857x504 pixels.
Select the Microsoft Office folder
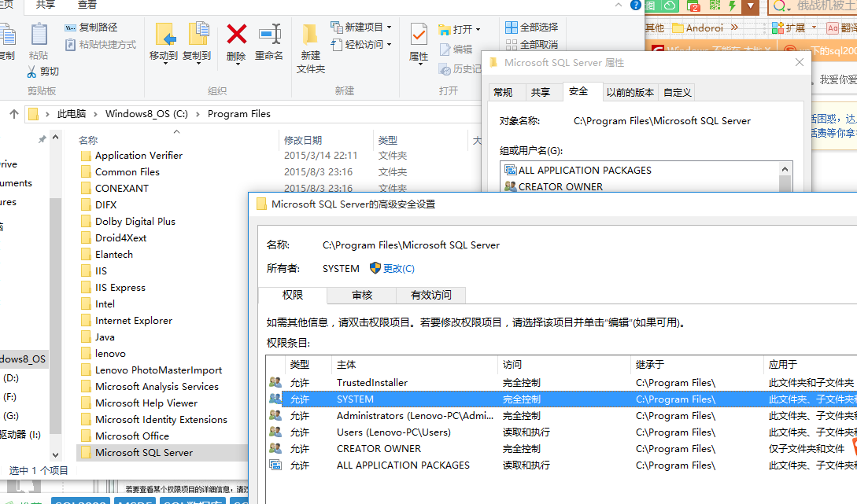(x=131, y=436)
